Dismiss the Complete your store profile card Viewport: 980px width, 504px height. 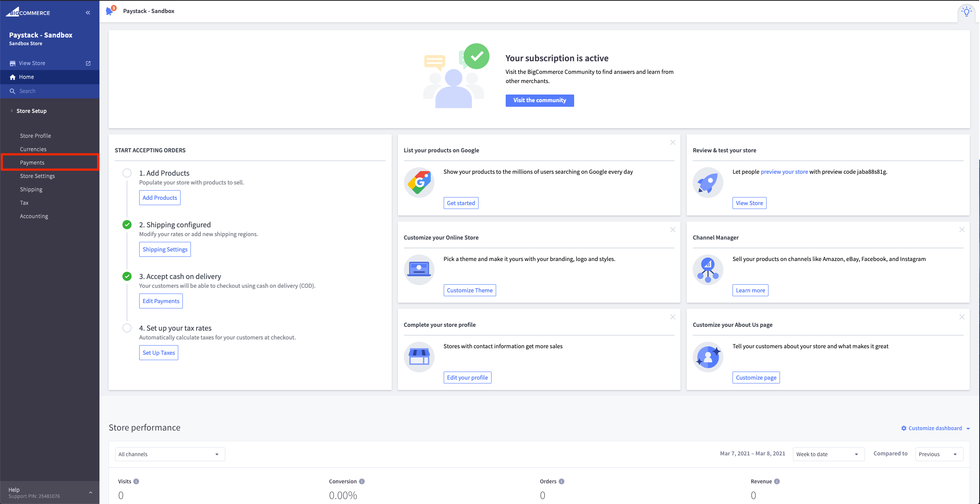(673, 317)
